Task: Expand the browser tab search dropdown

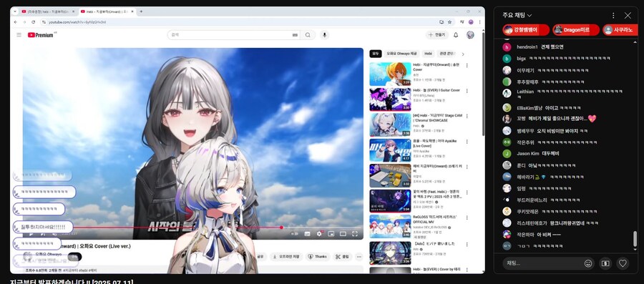Action: coord(15,11)
